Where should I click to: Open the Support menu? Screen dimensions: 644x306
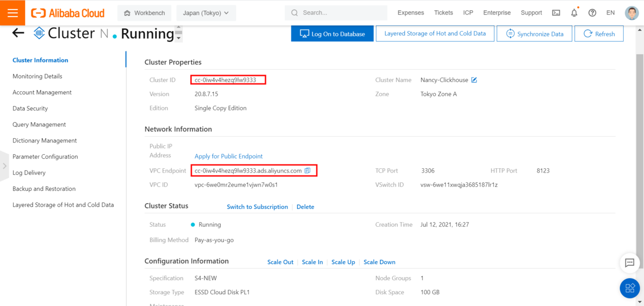pyautogui.click(x=531, y=13)
